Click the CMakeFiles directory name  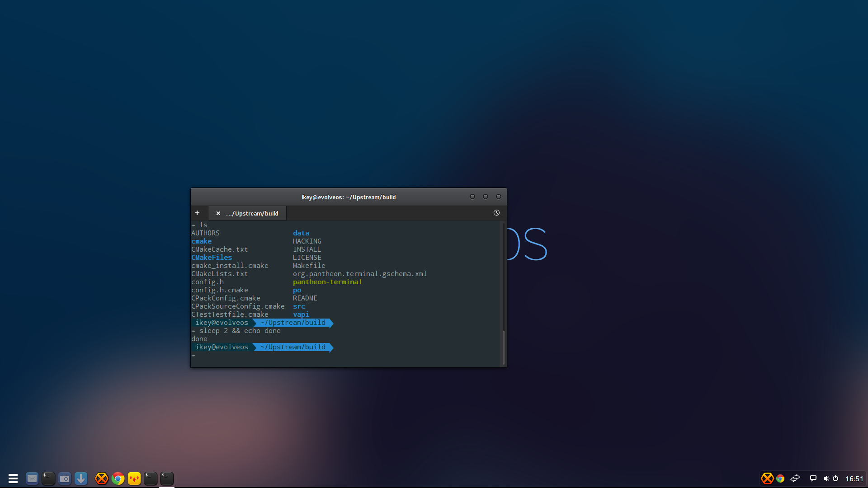click(x=212, y=258)
